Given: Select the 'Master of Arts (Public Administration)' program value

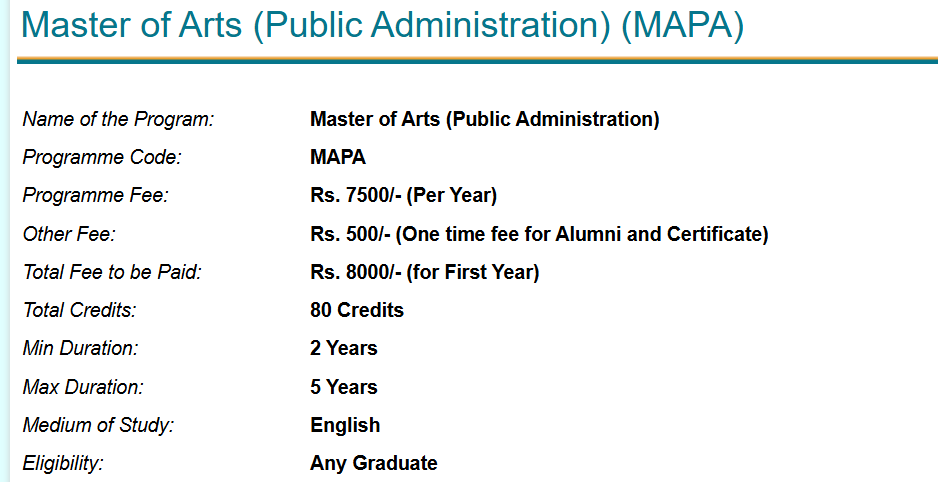Looking at the screenshot, I should 485,120.
